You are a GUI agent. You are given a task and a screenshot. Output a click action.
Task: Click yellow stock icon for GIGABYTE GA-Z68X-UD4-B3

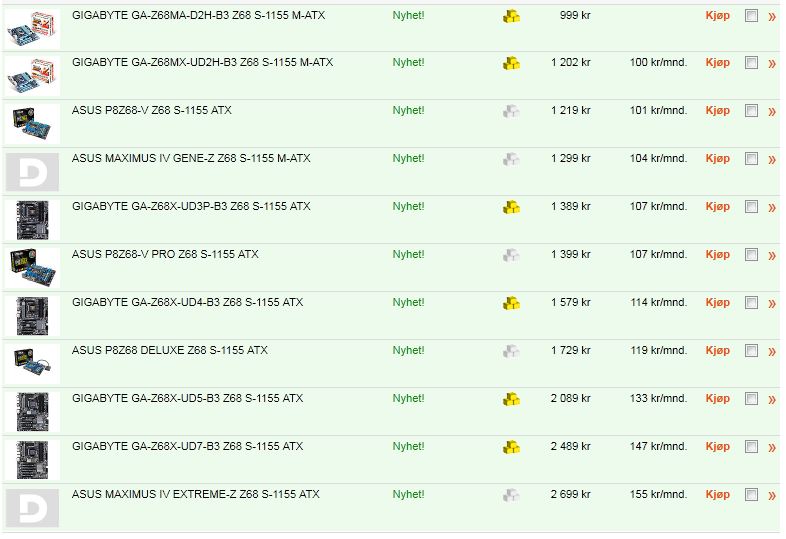coord(511,303)
